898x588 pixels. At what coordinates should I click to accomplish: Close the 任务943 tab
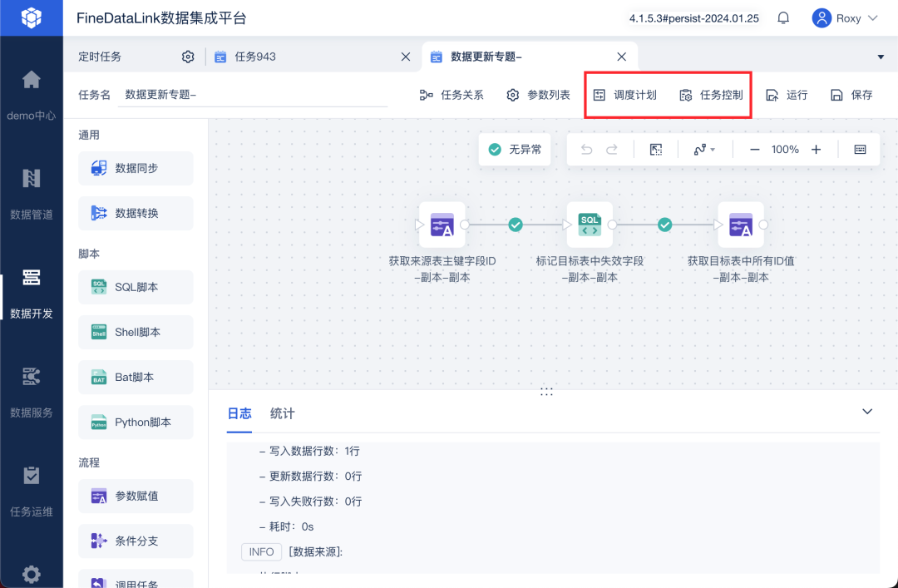coord(406,57)
